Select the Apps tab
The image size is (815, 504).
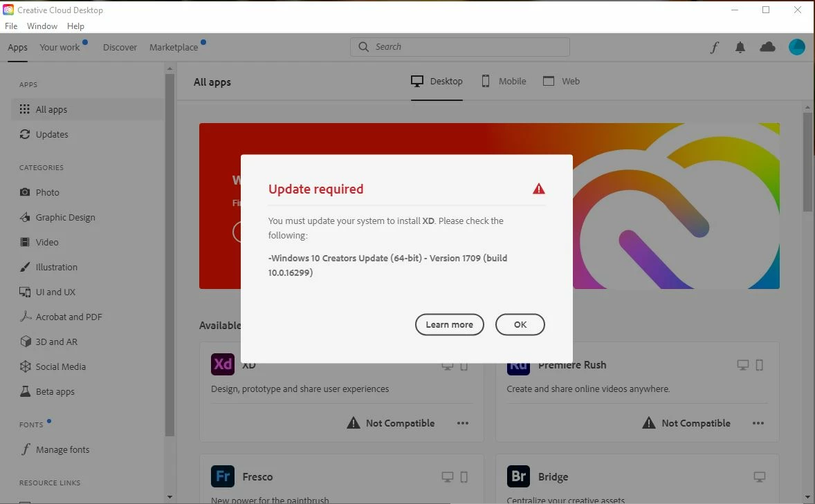[18, 47]
